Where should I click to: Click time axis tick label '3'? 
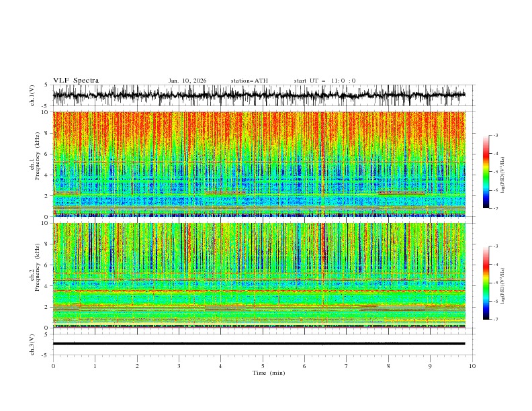pyautogui.click(x=179, y=366)
